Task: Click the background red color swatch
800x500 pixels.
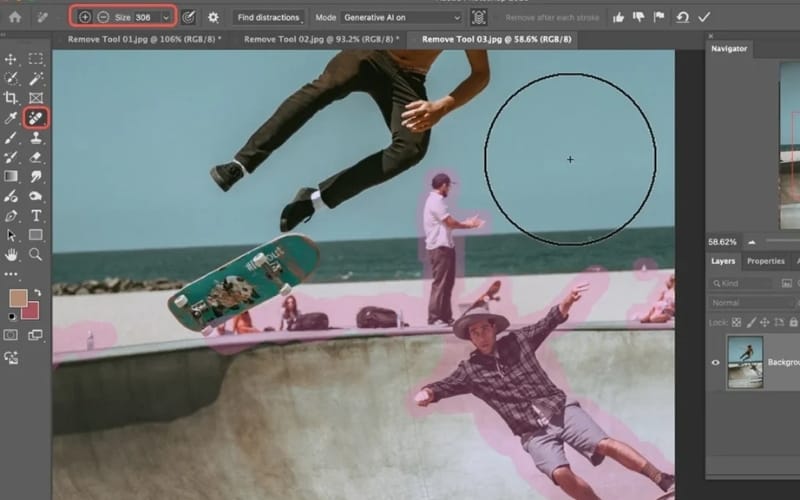Action: [x=32, y=311]
